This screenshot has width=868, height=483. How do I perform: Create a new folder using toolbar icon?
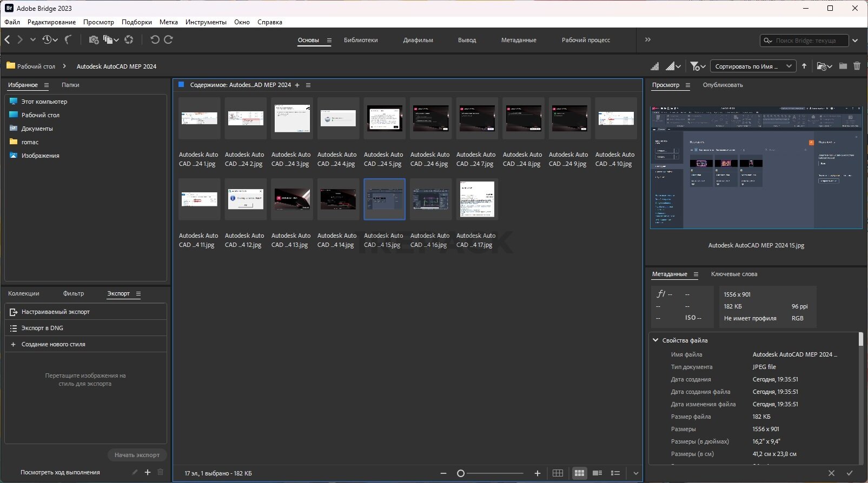[x=843, y=66]
